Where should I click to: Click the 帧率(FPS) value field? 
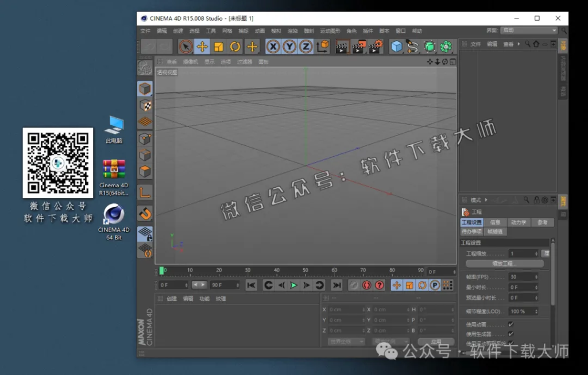click(523, 277)
